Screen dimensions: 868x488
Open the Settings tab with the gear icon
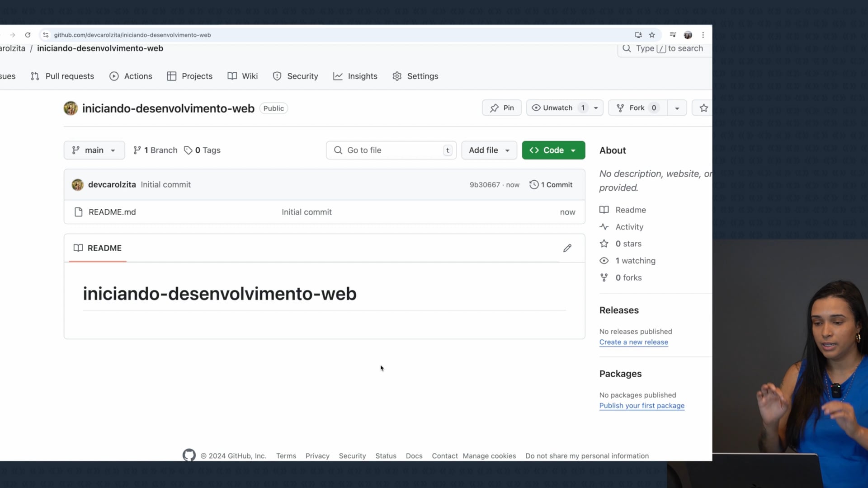click(x=415, y=76)
